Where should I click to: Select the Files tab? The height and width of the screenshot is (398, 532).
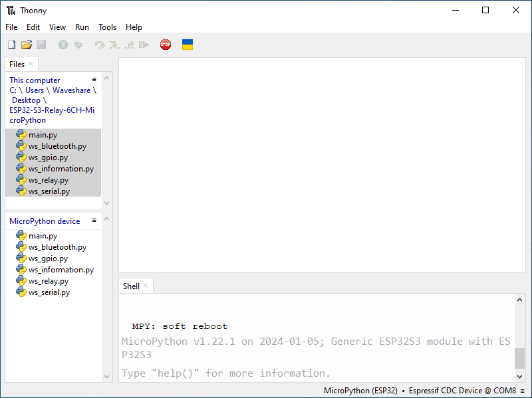pos(17,64)
